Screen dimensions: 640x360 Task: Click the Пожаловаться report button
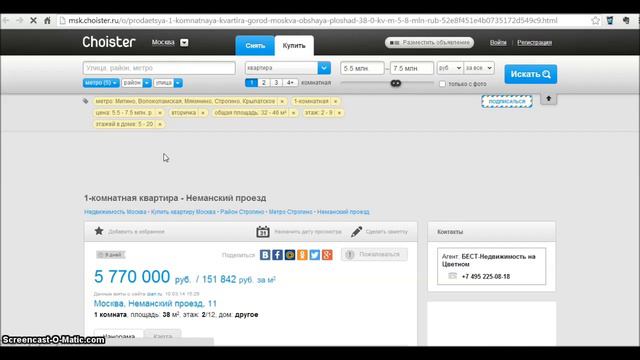click(374, 254)
